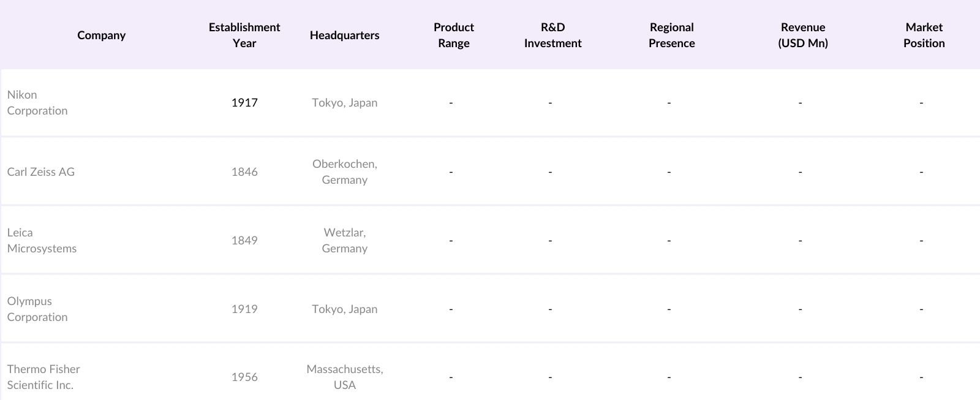This screenshot has width=980, height=400.
Task: Select the Market Position column header
Action: click(x=924, y=35)
